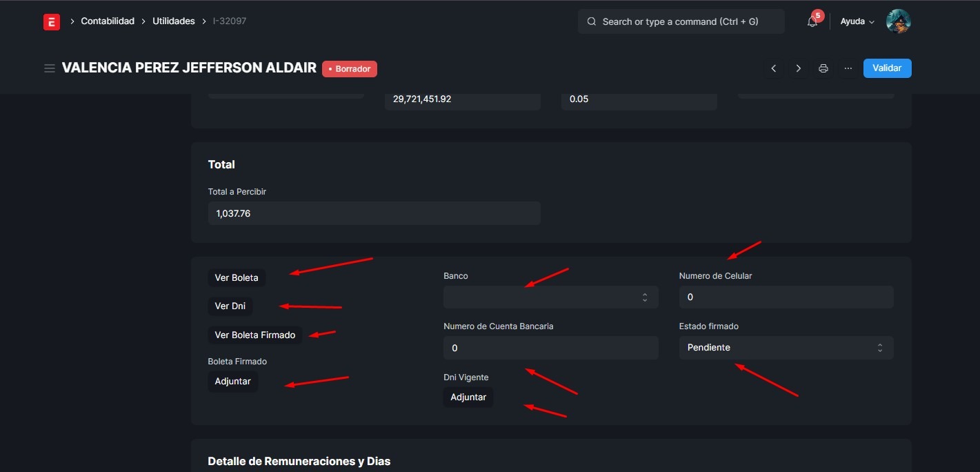The image size is (980, 472).
Task: Go to next document arrow
Action: click(x=799, y=68)
